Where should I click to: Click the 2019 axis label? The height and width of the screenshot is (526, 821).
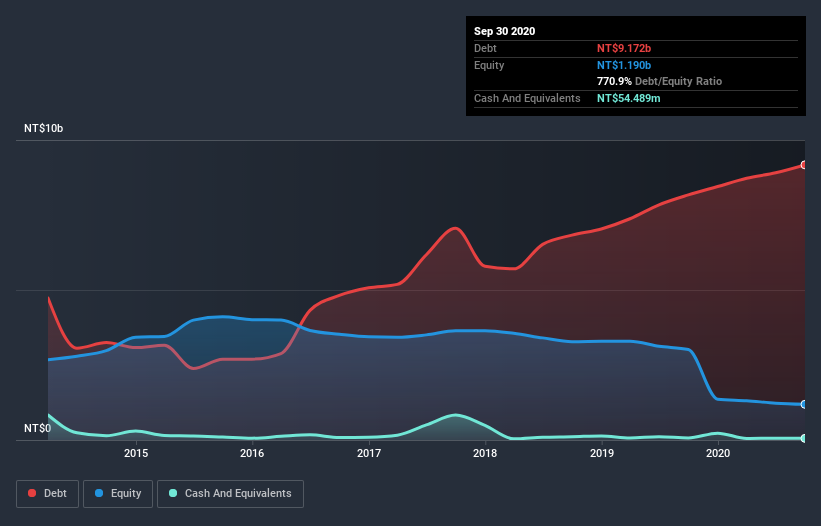point(602,453)
